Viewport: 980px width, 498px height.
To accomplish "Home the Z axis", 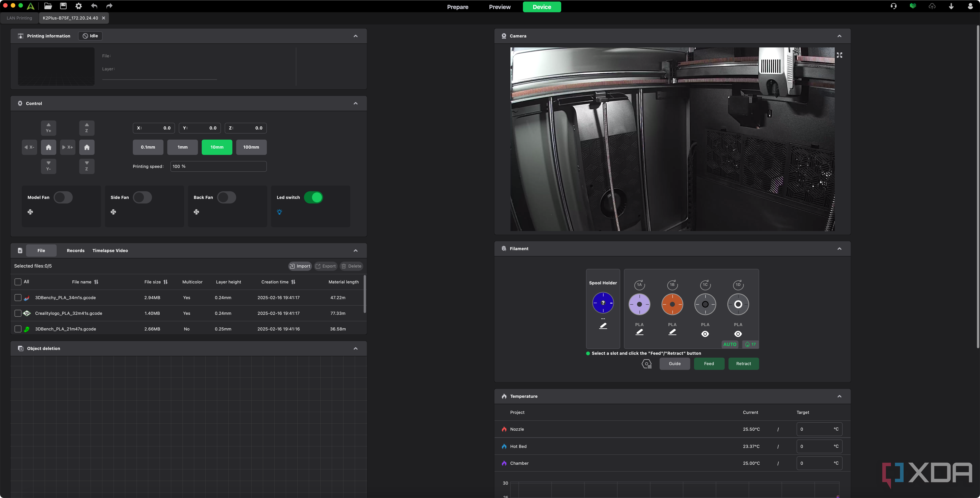I will 87,147.
